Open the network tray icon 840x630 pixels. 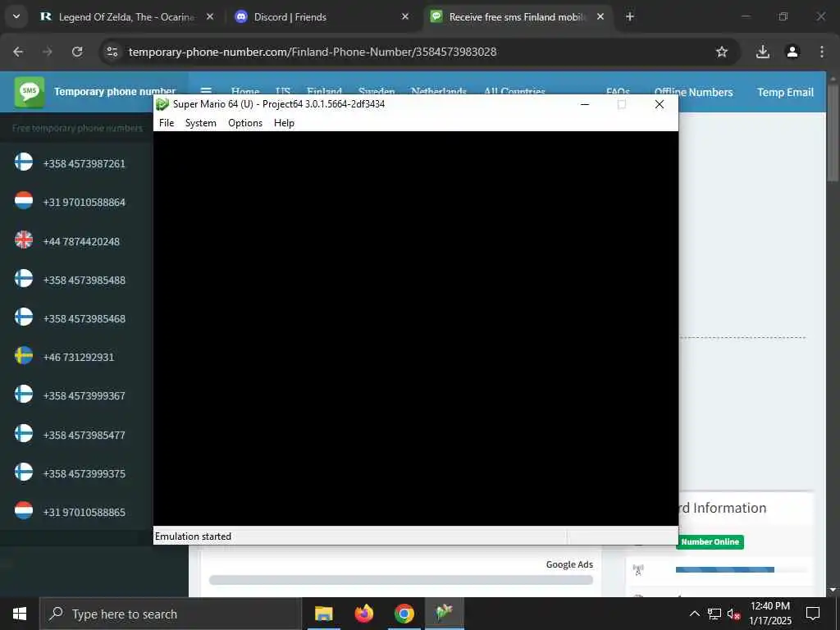pyautogui.click(x=714, y=614)
